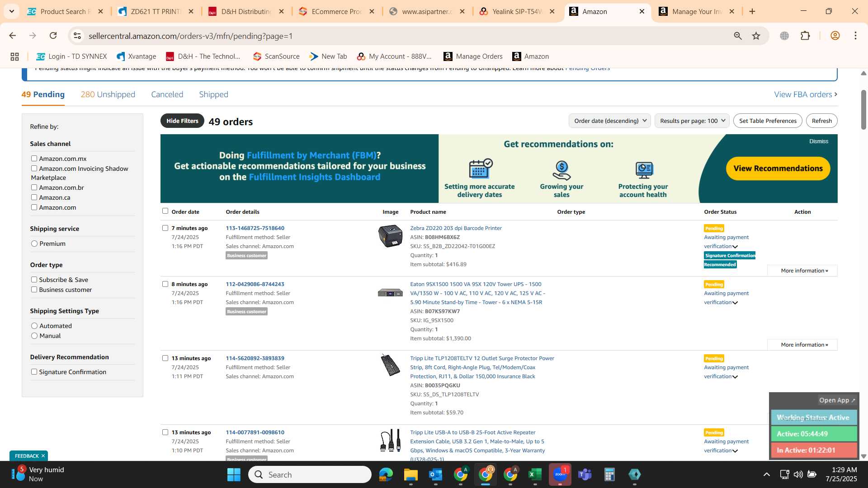Open the tab search dropdown arrow
The width and height of the screenshot is (868, 488).
11,11
